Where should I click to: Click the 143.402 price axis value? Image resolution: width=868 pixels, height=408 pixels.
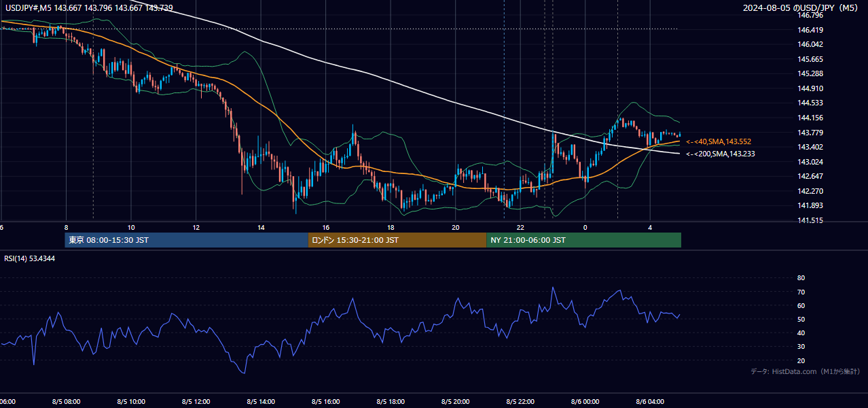click(810, 147)
